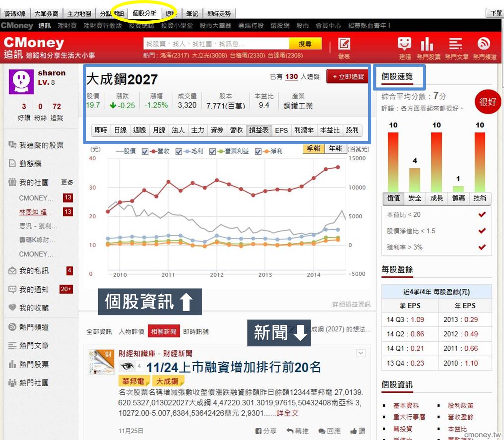Expand the news card options chevron
Screen dimensions: 504x440
point(360,353)
